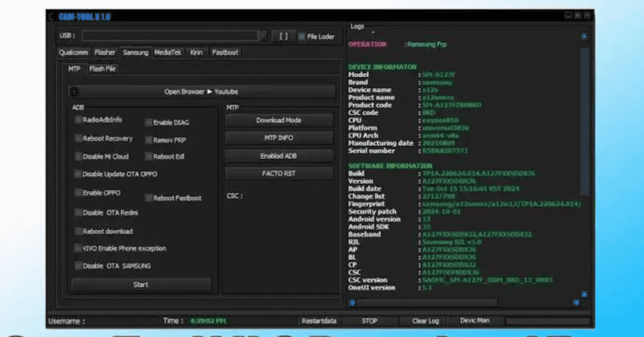This screenshot has height=337, width=644.
Task: Click the log vertical scrollbar track
Action: [x=584, y=164]
